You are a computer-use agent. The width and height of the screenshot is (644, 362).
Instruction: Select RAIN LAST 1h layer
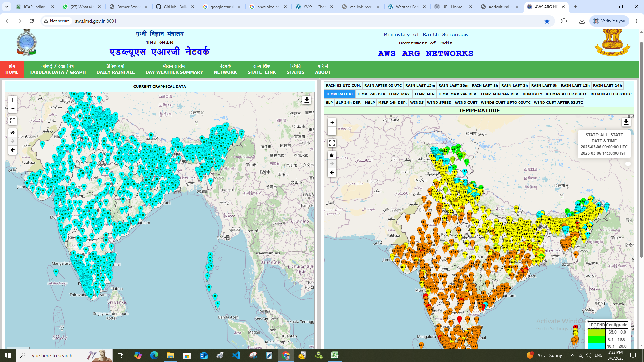tap(485, 86)
